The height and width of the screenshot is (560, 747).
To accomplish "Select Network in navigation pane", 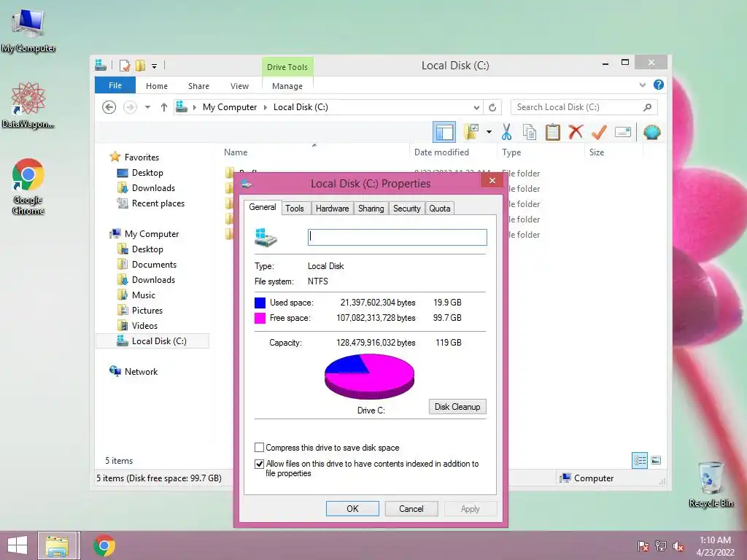I will point(141,371).
